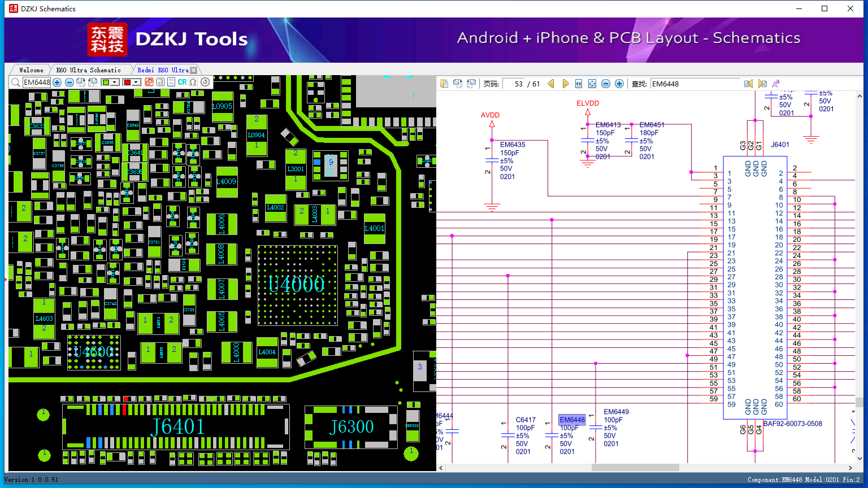Go to the previous schematic page
This screenshot has width=868, height=488.
click(551, 84)
